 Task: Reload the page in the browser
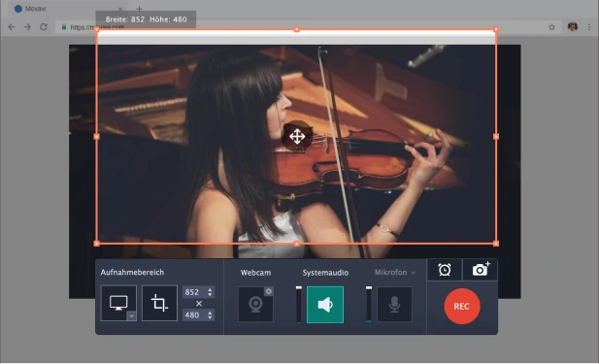(44, 27)
